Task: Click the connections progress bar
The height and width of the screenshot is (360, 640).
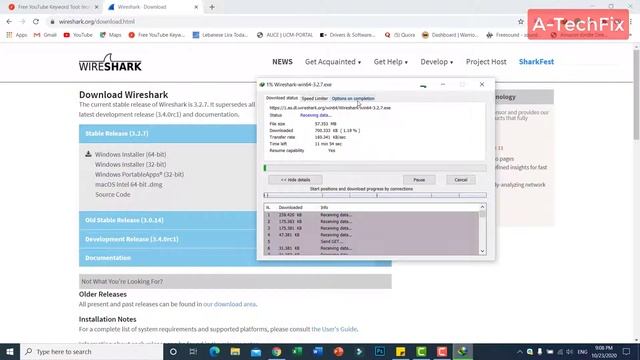Action: (375, 196)
